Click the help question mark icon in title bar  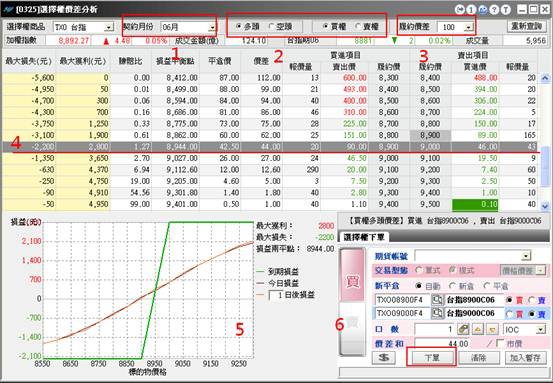tap(494, 10)
